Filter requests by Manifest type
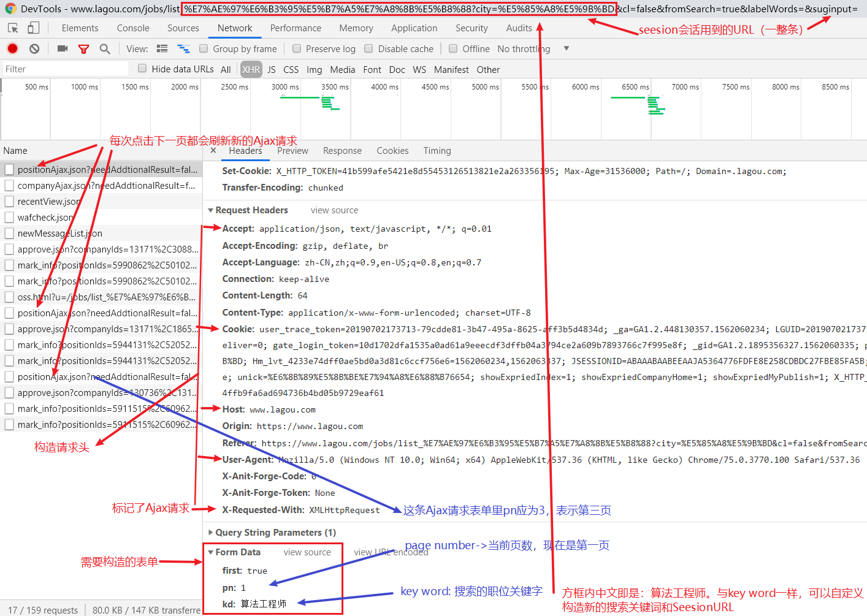The height and width of the screenshot is (616, 867). (x=451, y=69)
